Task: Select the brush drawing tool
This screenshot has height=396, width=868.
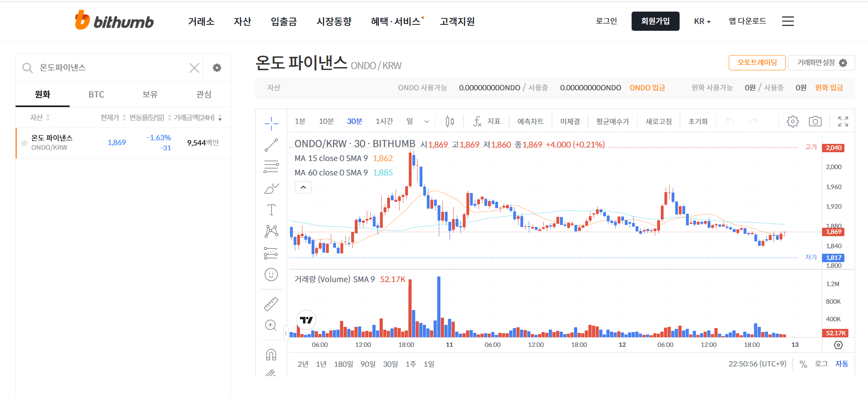Action: 272,188
